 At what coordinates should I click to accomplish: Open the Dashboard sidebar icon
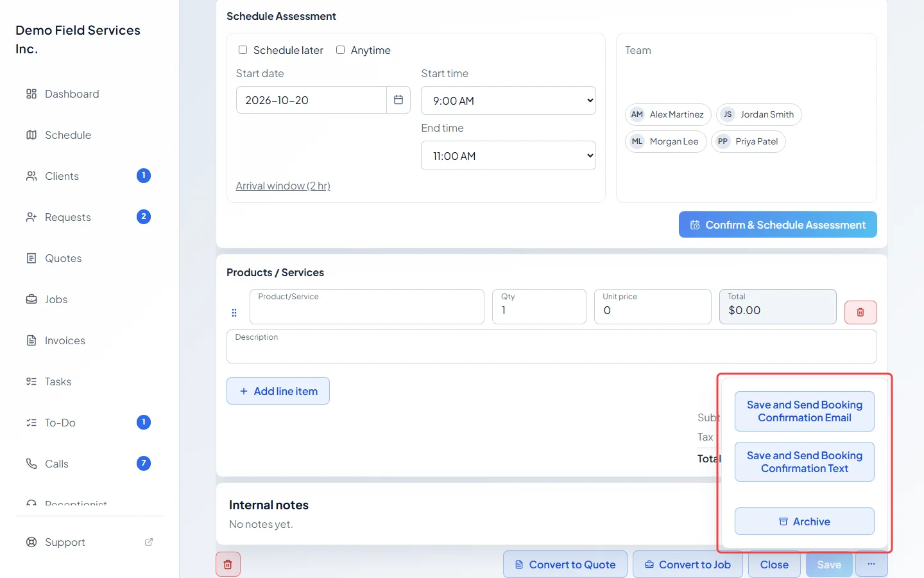point(31,94)
